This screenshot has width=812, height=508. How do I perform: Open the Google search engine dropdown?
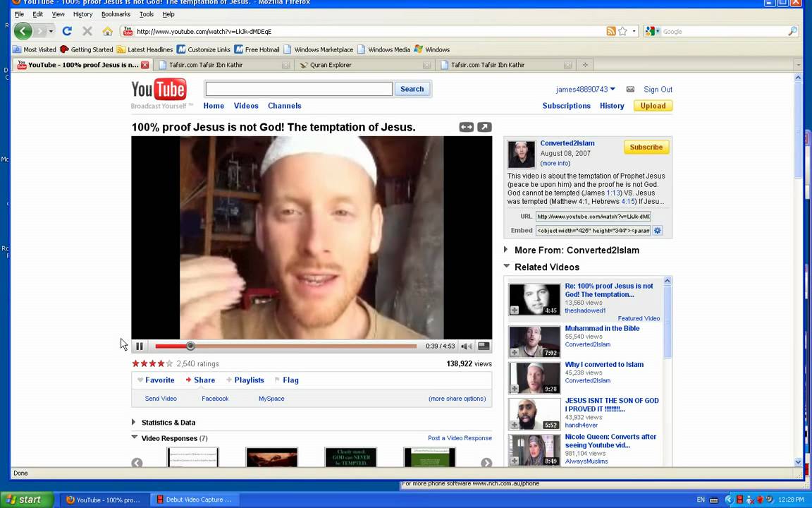653,31
